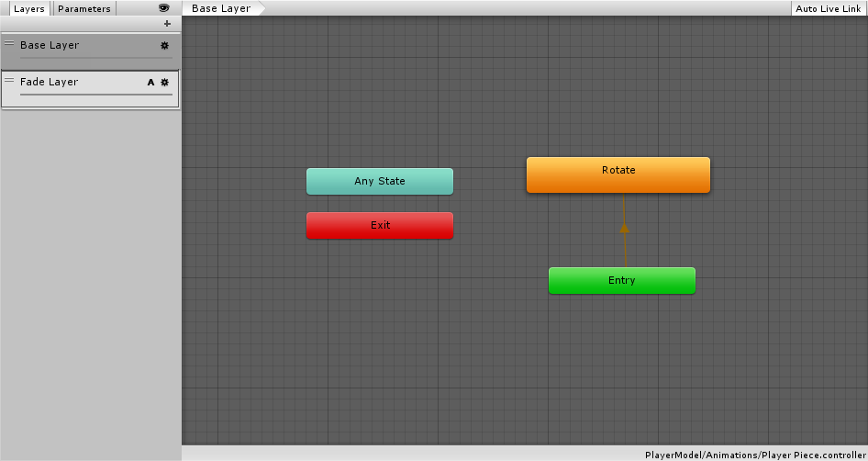Select the Entry node
The height and width of the screenshot is (461, 868).
click(x=622, y=280)
